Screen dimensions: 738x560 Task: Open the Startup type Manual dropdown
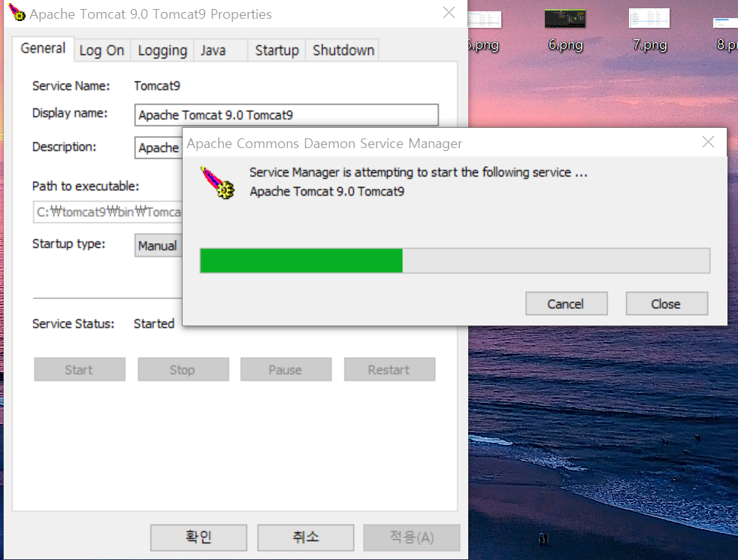tap(158, 246)
